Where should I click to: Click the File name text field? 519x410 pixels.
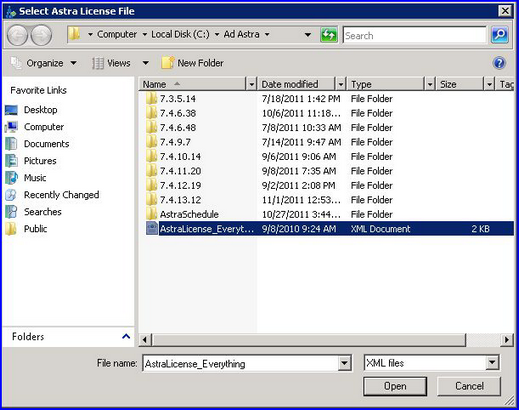240,363
